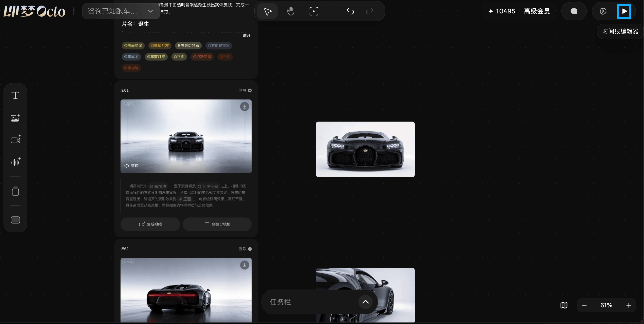Viewport: 644px width, 324px height.
Task: Click the 片名：诞生 title text
Action: point(135,24)
